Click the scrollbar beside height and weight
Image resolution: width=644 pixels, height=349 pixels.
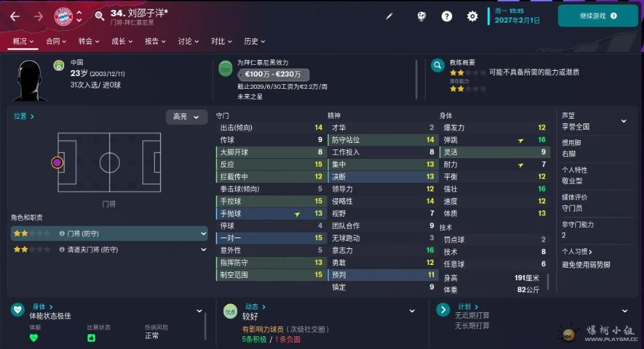548,282
